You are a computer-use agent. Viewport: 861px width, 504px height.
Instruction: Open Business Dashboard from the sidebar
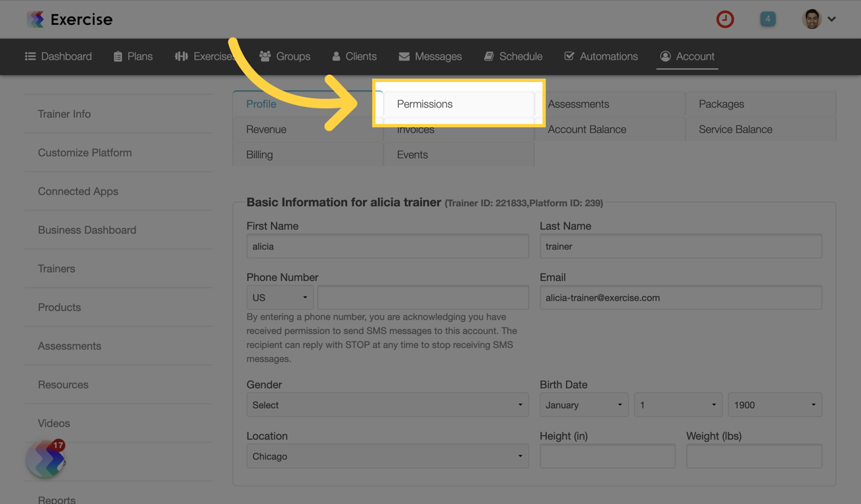[87, 230]
